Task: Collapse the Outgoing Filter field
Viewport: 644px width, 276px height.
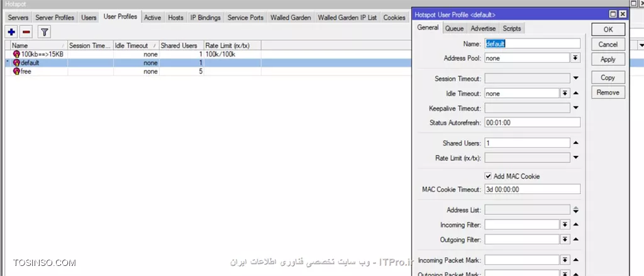Action: click(x=576, y=240)
